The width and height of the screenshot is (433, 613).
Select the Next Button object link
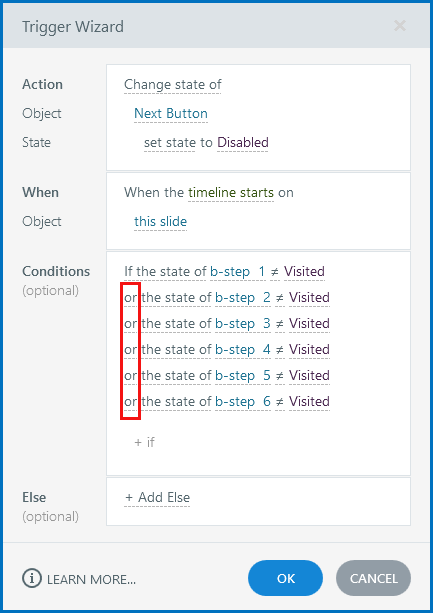point(171,113)
